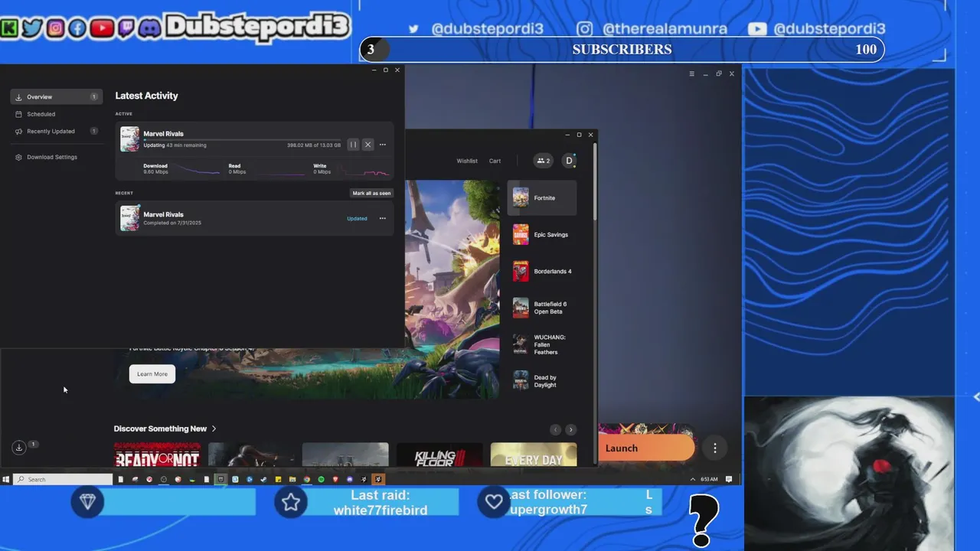Select Battlefield 6 Open Beta item
This screenshot has width=980, height=551.
click(542, 308)
